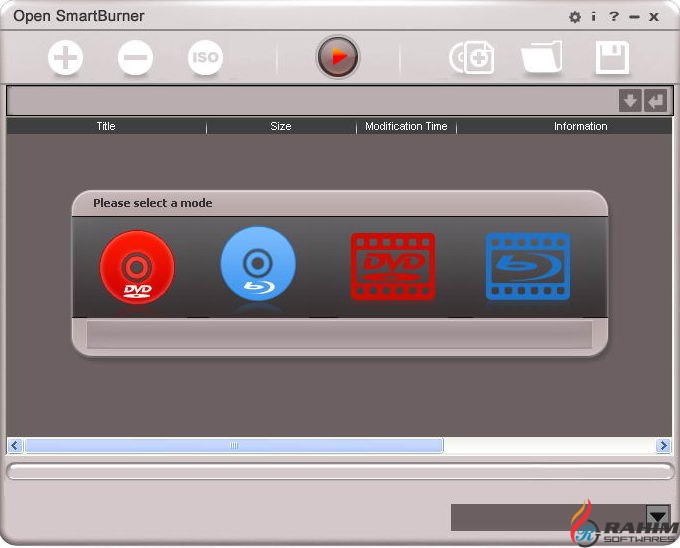Click the horizontal scrollbar left arrow

point(15,445)
